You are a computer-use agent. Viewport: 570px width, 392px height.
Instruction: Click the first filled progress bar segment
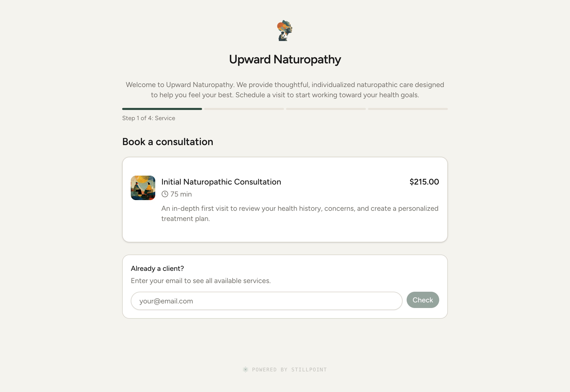[162, 109]
